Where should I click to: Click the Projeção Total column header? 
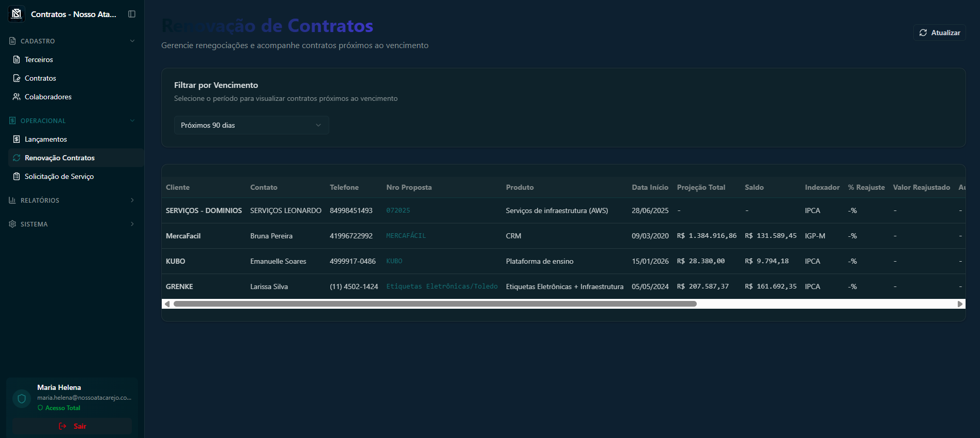tap(701, 187)
